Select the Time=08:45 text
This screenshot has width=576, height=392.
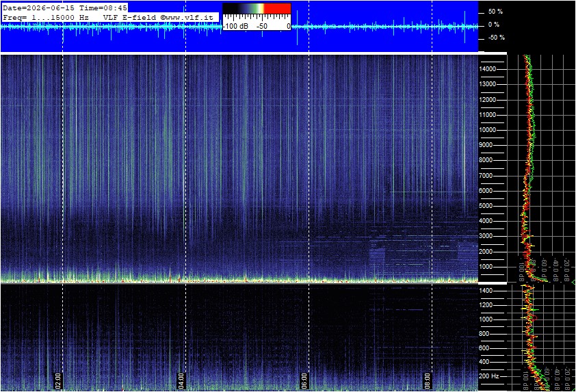pyautogui.click(x=103, y=8)
